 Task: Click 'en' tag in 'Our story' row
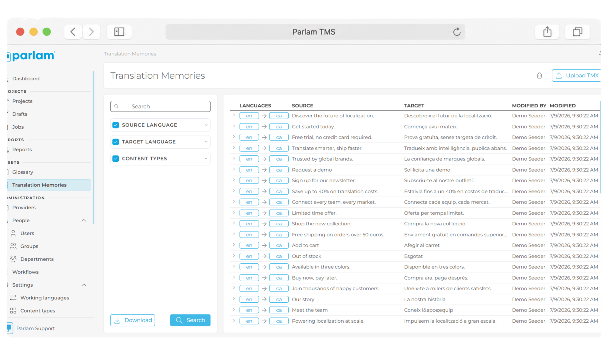[x=249, y=299]
